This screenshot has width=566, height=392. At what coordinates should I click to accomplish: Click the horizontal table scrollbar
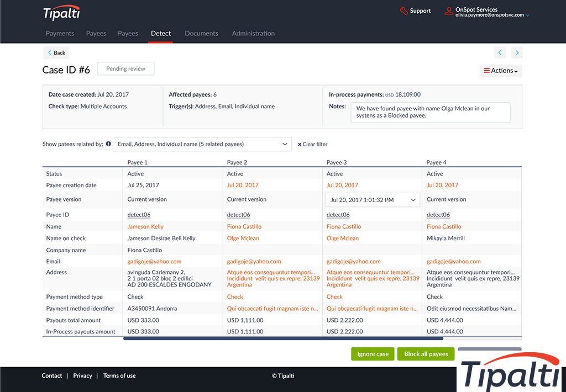[x=283, y=338]
